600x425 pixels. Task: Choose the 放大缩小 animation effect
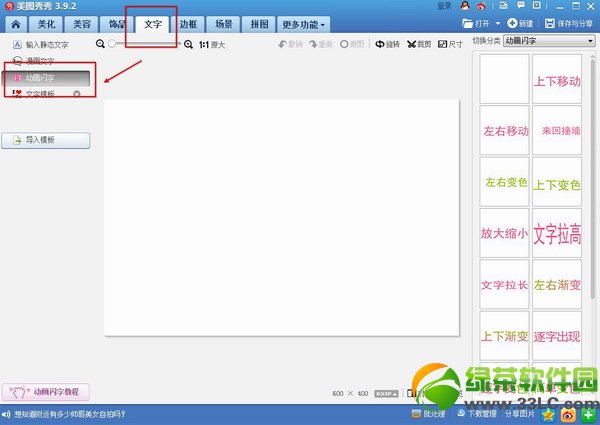[504, 233]
